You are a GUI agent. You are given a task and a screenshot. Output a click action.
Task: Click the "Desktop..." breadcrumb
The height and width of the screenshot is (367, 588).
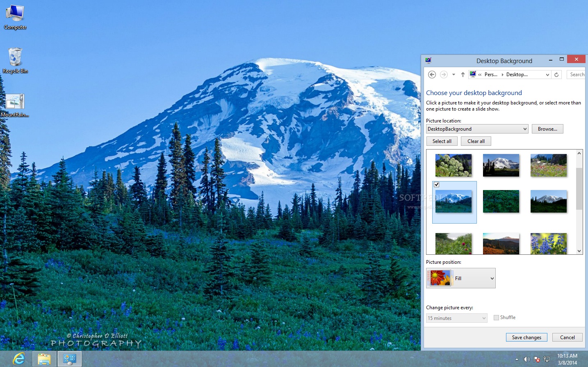pyautogui.click(x=517, y=75)
